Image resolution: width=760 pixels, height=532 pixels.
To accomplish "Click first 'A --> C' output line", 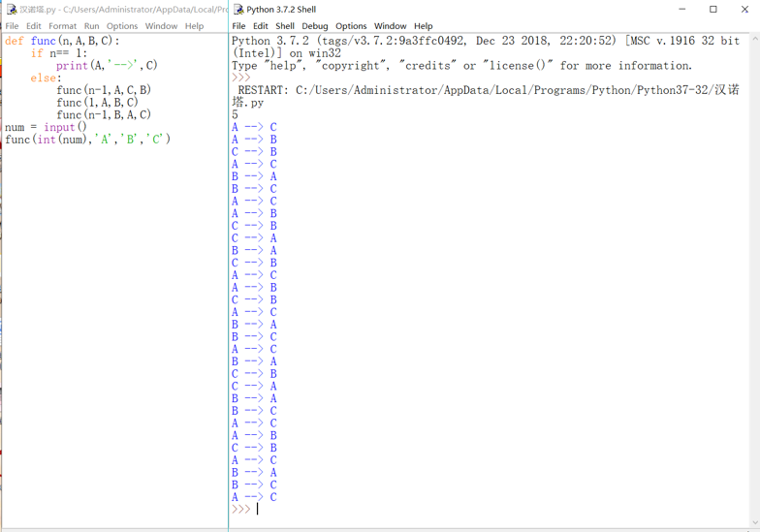I will 254,127.
